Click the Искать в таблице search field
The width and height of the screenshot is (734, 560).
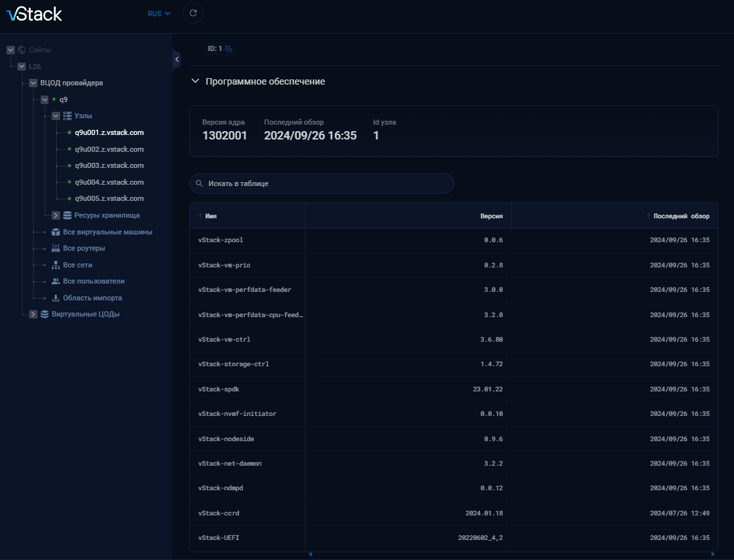click(322, 183)
